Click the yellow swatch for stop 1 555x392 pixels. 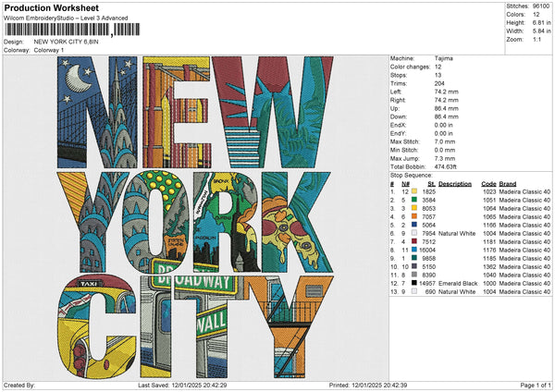[413, 190]
